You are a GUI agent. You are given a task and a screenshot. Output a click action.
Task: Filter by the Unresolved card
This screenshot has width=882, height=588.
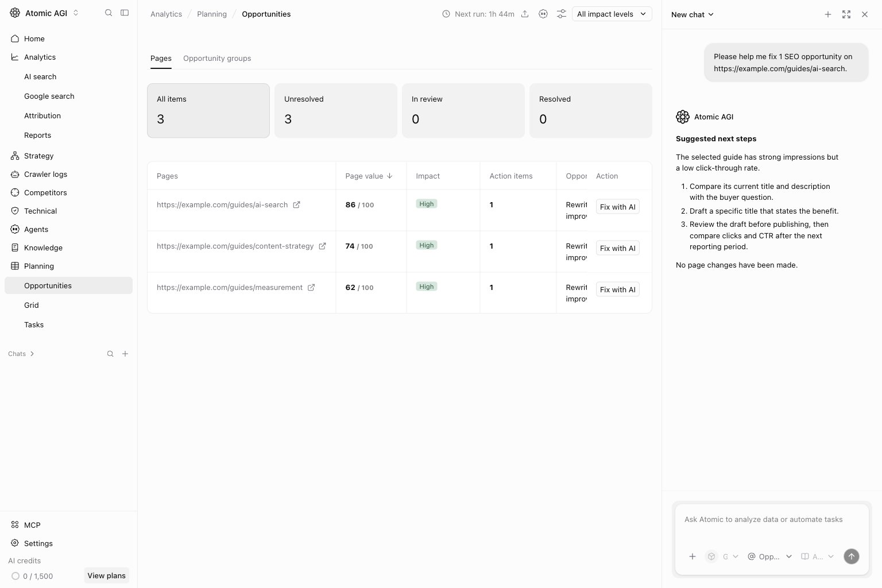(x=336, y=110)
